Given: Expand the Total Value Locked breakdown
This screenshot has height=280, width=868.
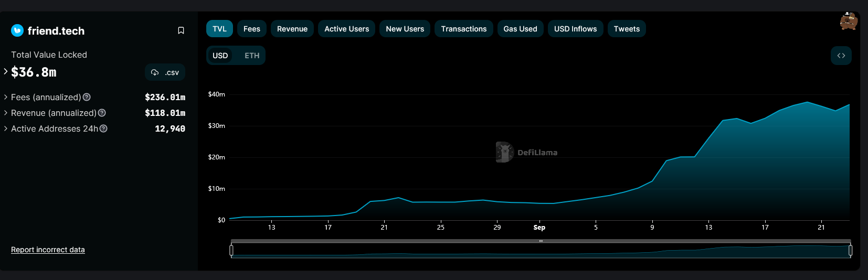Looking at the screenshot, I should (6, 71).
